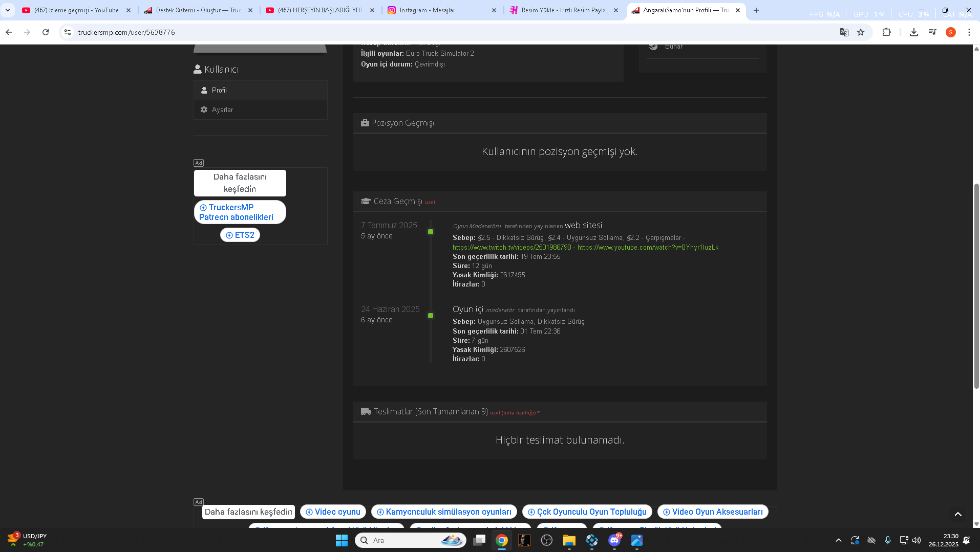Open Task View on the taskbar
The image size is (980, 552).
pyautogui.click(x=479, y=540)
